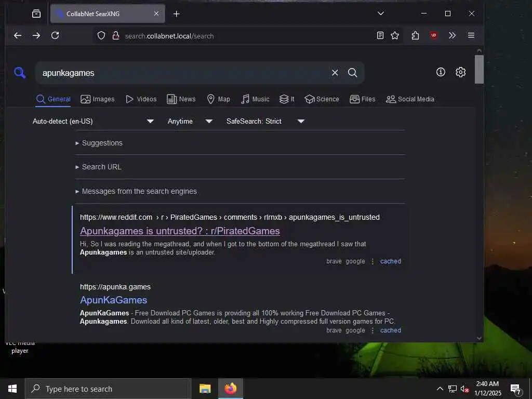Open SearXNG preferences gear icon
The image size is (532, 399).
(460, 72)
